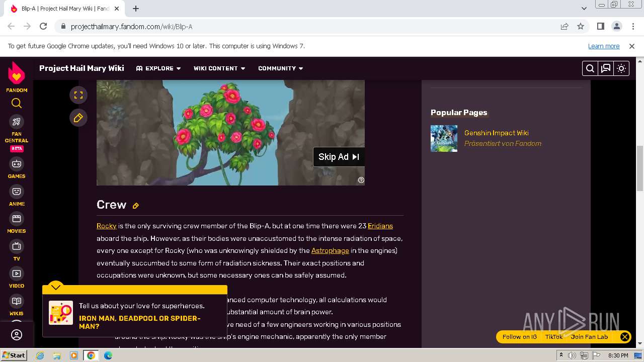Open the Wikis section icon
Screen dimensions: 644x362
(17, 301)
